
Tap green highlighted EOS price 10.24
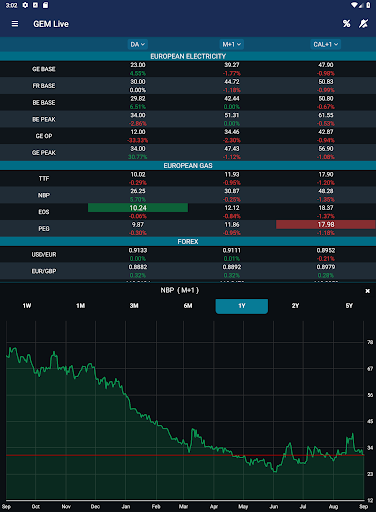[138, 208]
